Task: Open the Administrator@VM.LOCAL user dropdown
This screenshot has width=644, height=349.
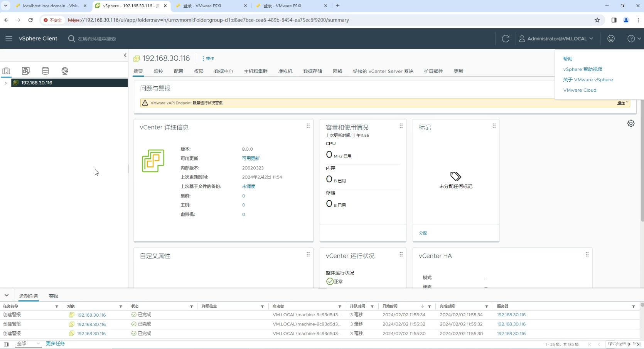Action: point(556,39)
